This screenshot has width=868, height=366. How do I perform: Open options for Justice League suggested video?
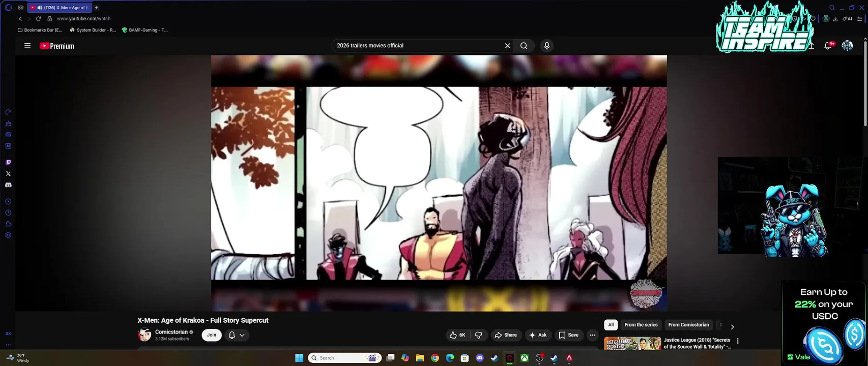pos(738,341)
